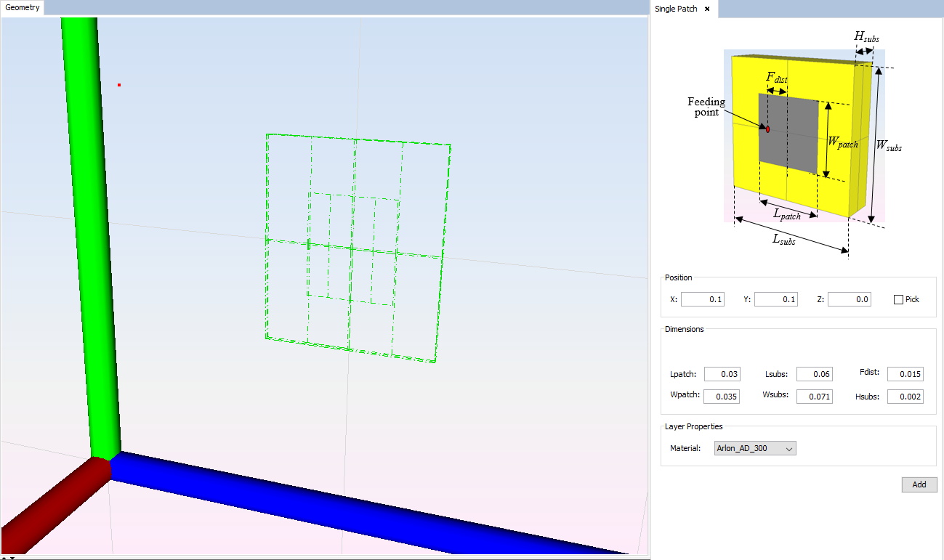Focus the Lpatch dimension field

722,374
